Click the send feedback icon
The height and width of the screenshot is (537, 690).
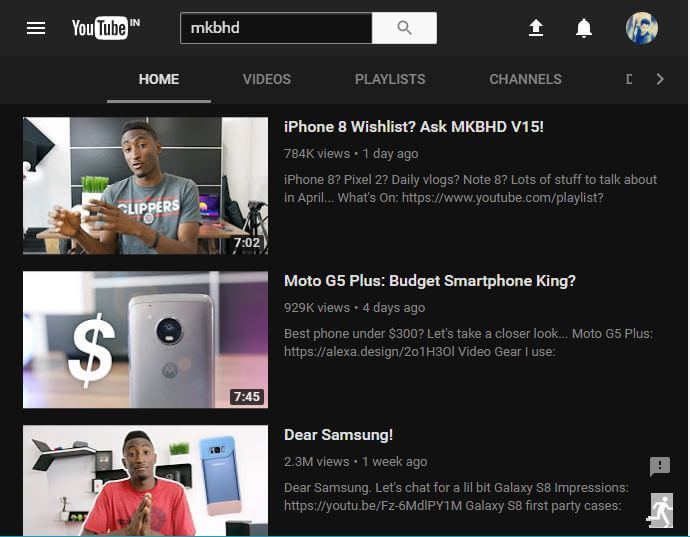(660, 466)
